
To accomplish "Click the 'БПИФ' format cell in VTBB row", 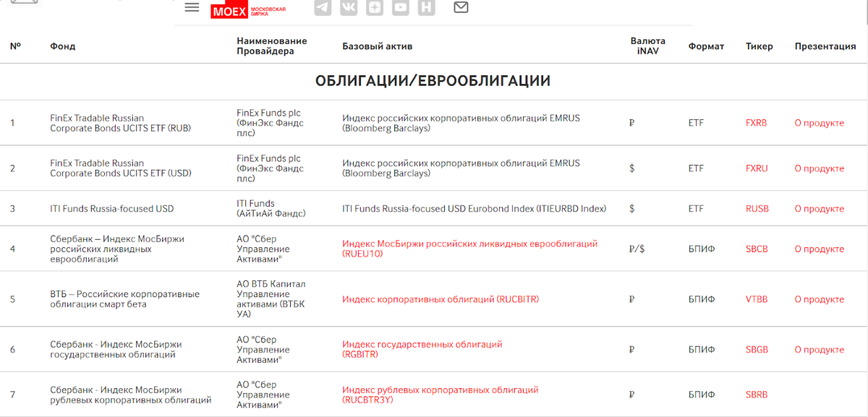I will point(702,299).
